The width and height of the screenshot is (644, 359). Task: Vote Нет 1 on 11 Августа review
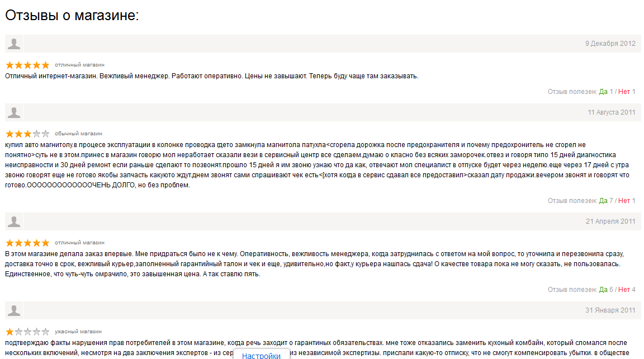click(x=627, y=201)
